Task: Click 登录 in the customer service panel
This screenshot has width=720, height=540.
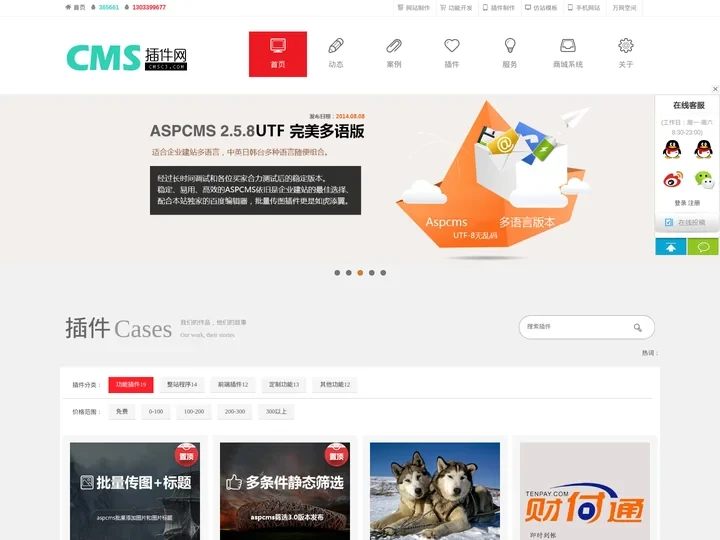Action: [x=681, y=203]
